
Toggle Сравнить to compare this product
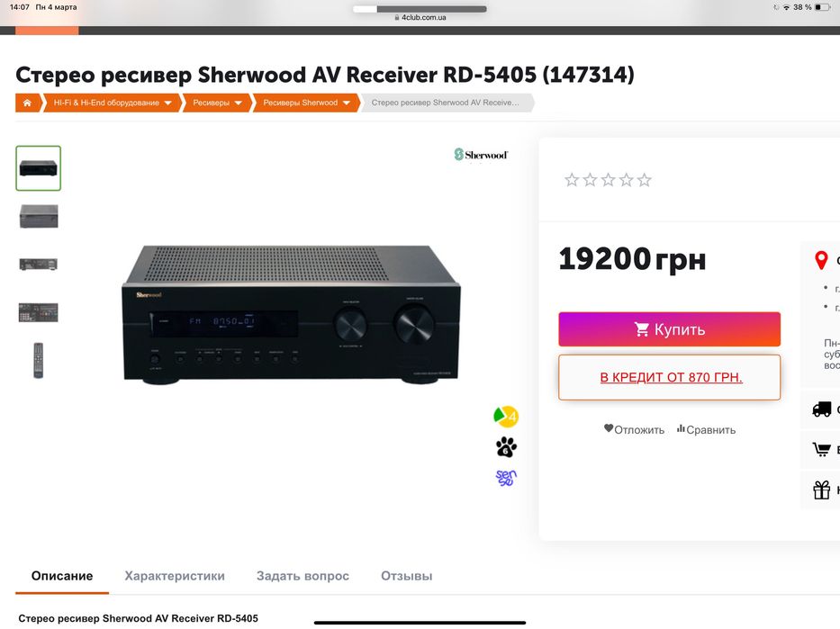(x=706, y=429)
